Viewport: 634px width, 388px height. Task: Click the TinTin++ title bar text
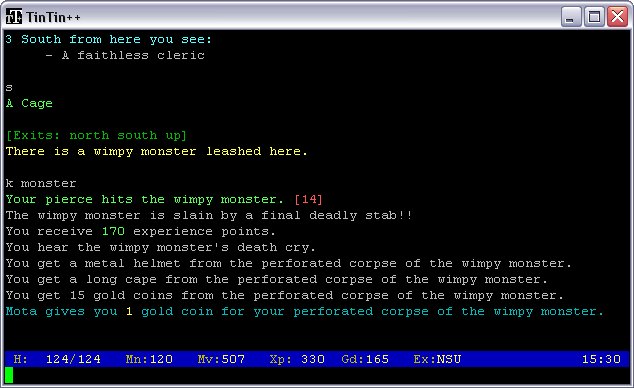(53, 17)
